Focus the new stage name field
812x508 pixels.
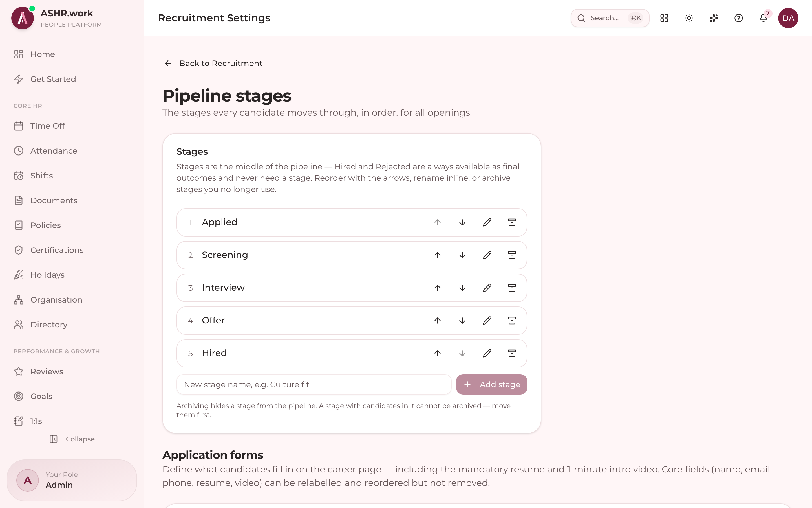coord(314,384)
